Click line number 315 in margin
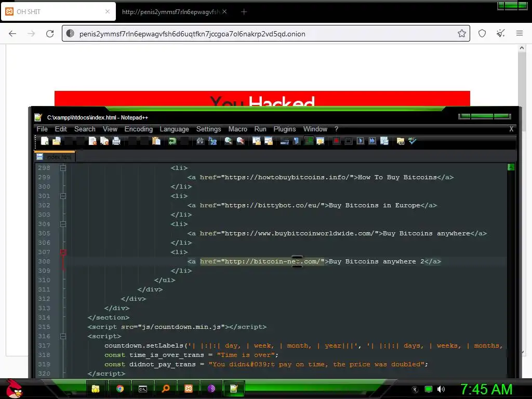The height and width of the screenshot is (399, 532). [x=44, y=327]
